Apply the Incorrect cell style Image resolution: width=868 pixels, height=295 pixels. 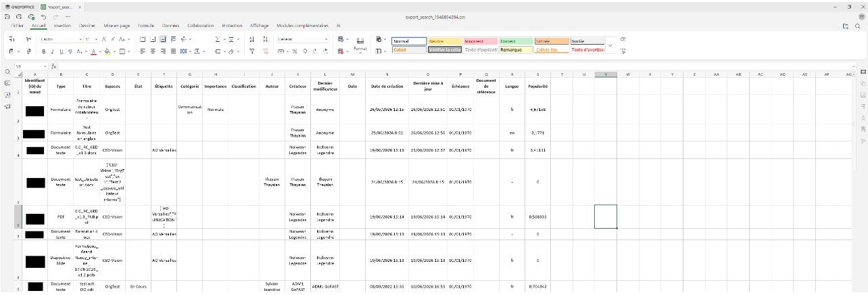click(x=479, y=41)
